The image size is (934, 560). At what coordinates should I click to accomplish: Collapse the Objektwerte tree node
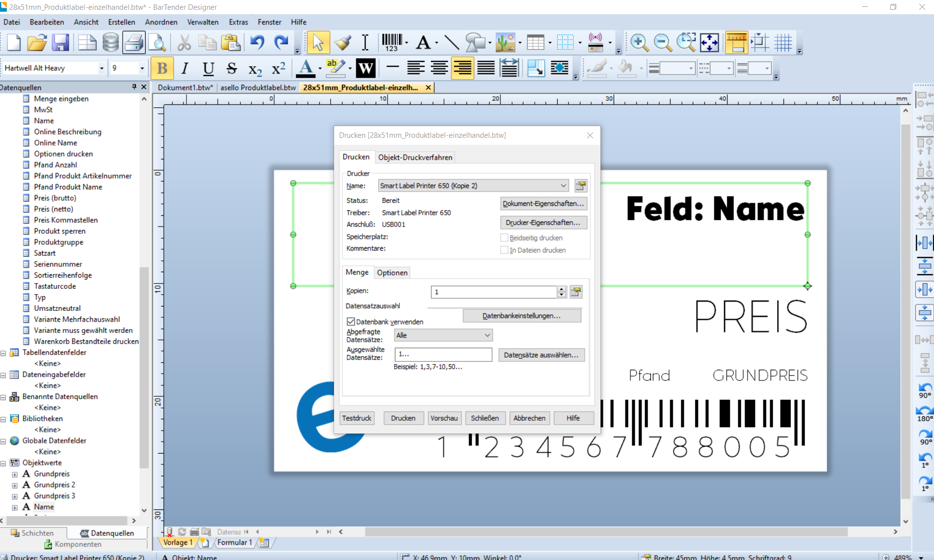[x=3, y=463]
